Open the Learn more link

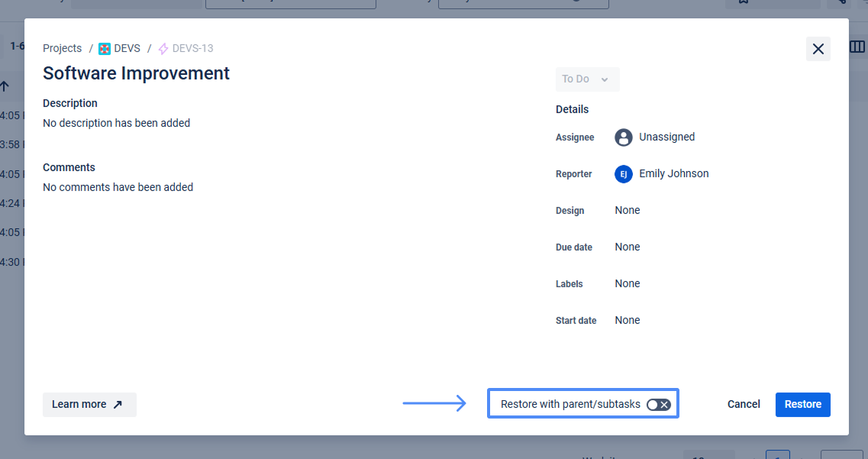tap(79, 404)
